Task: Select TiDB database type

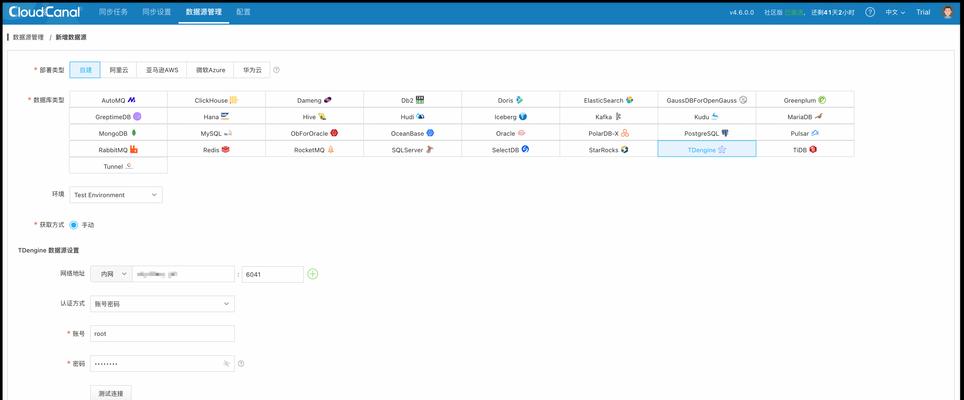Action: [x=805, y=149]
